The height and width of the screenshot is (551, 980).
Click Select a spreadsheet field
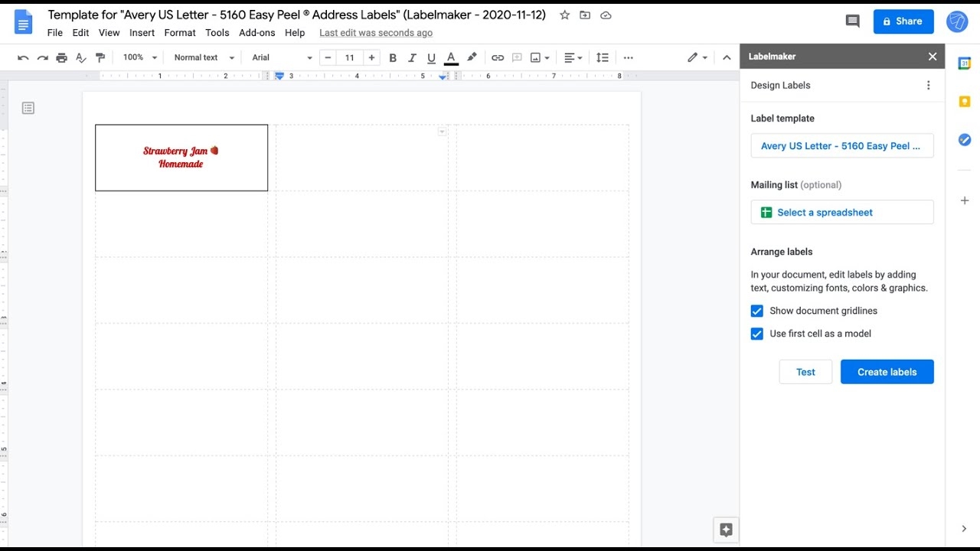(x=841, y=212)
